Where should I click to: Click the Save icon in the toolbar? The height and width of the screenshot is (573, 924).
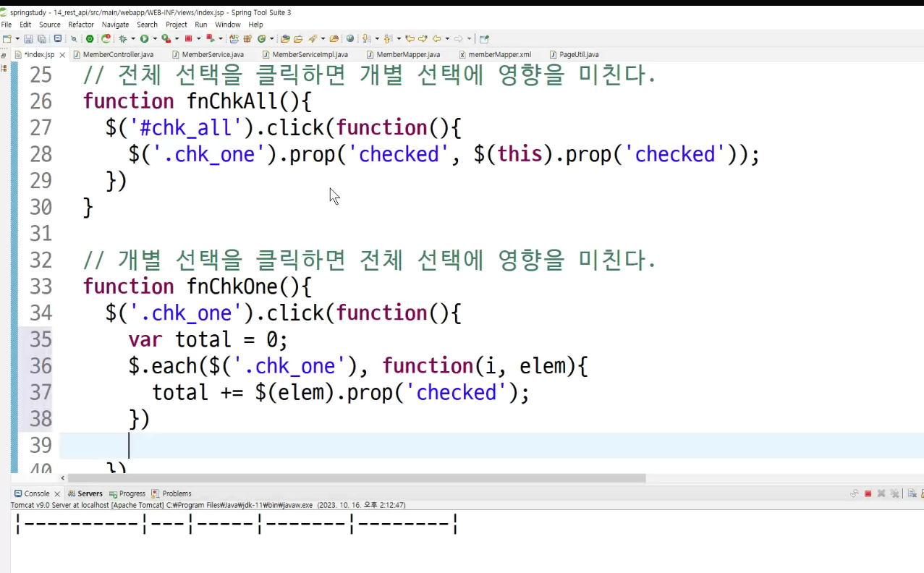pos(28,38)
